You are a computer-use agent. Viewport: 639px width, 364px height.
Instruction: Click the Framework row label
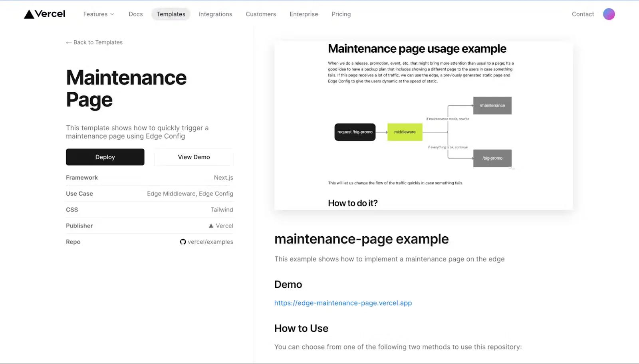coord(82,178)
